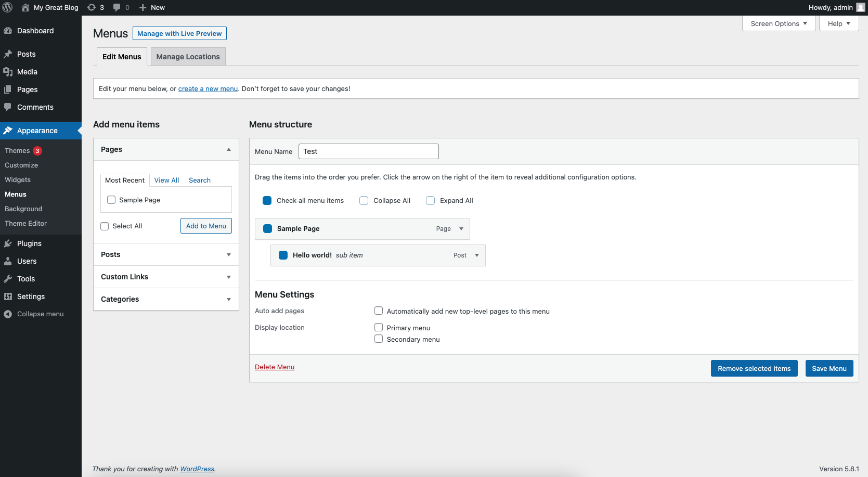Check the Primary menu display location
The image size is (868, 477).
379,327
